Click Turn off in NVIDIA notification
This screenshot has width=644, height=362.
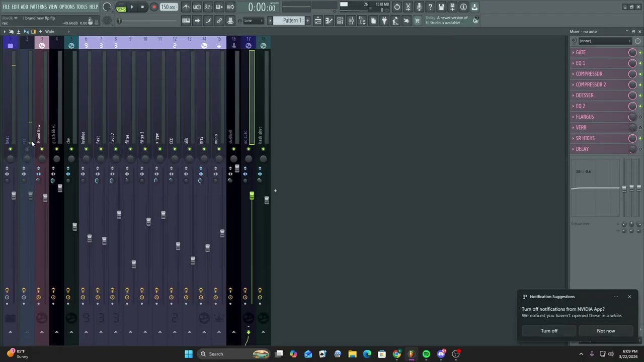[549, 331]
